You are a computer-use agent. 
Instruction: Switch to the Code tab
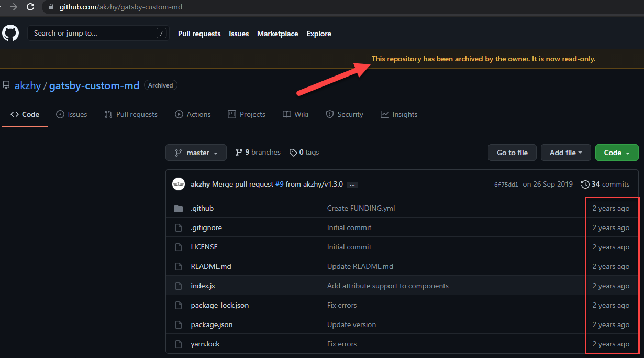click(25, 114)
